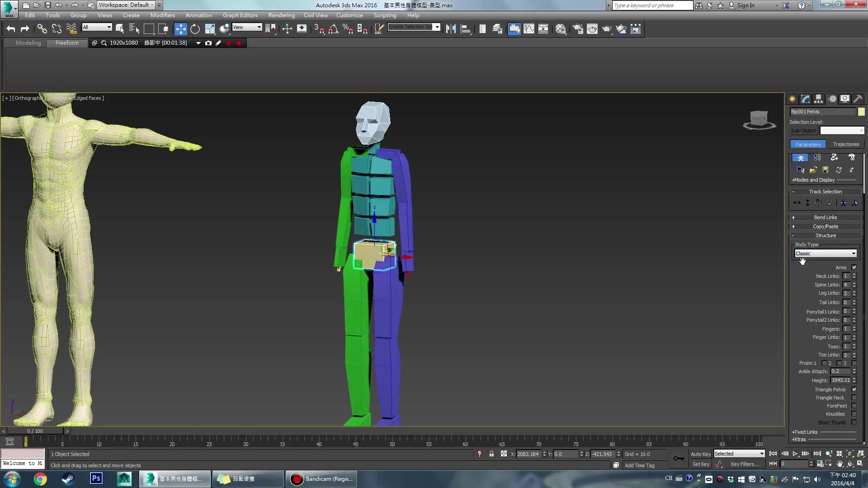Open the Hierarchy command panel tab
Image resolution: width=868 pixels, height=488 pixels.
818,99
